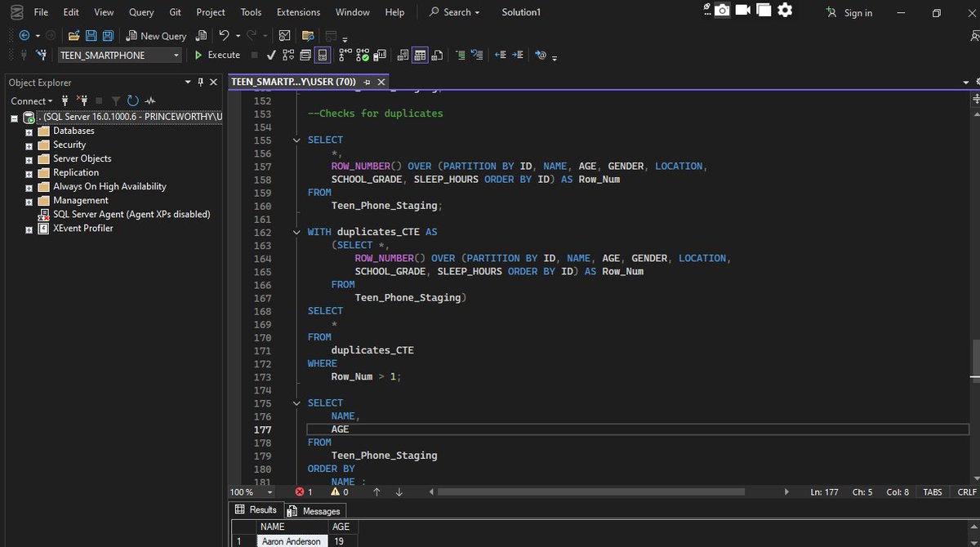This screenshot has width=980, height=547.
Task: Refresh the Object Explorer tree
Action: coord(133,100)
